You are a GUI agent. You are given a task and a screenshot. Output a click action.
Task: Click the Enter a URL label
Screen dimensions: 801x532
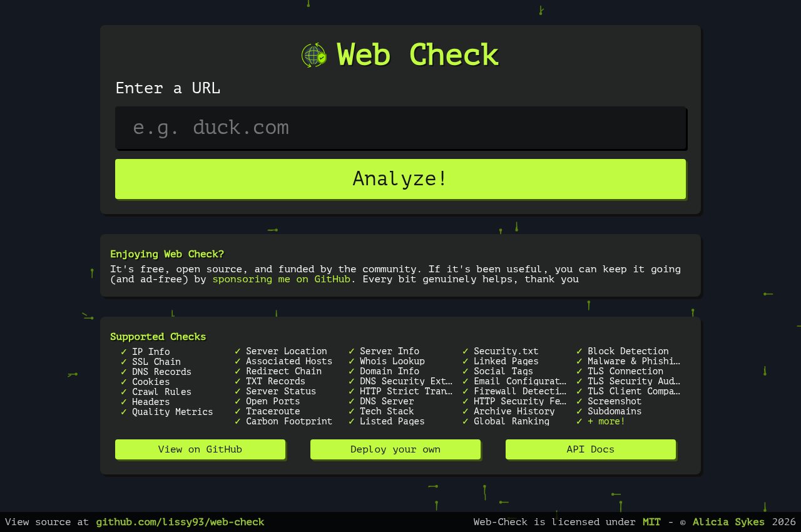click(168, 88)
